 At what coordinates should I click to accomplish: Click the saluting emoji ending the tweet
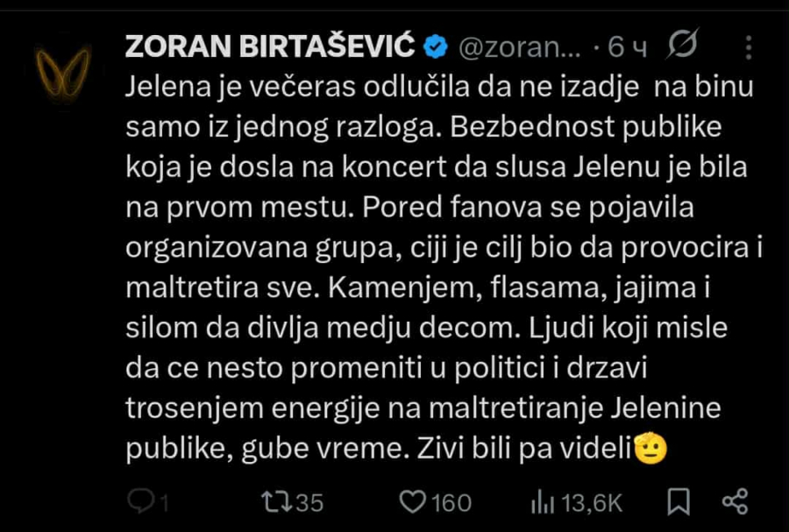[650, 450]
